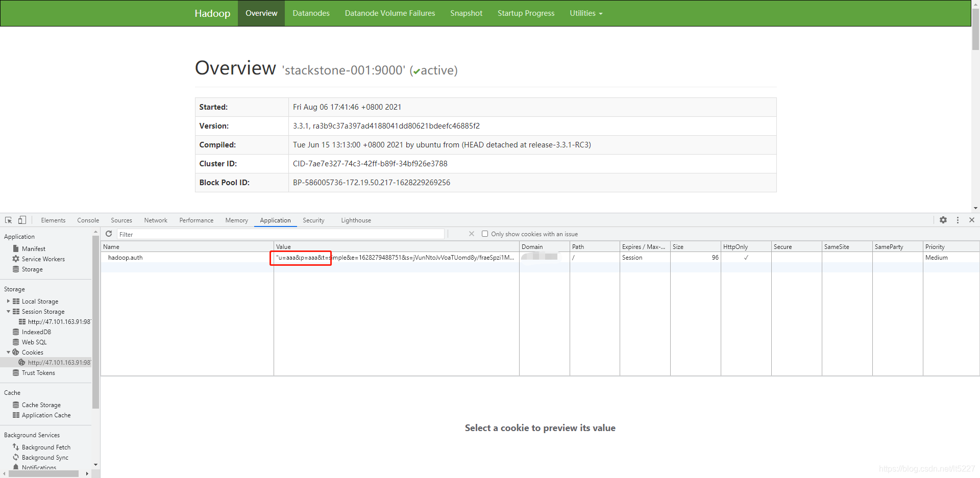Refresh the cookies list
The width and height of the screenshot is (980, 478).
click(109, 234)
